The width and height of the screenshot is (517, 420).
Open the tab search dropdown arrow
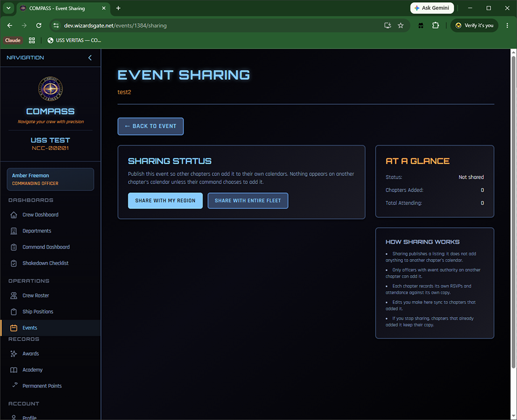pyautogui.click(x=9, y=8)
